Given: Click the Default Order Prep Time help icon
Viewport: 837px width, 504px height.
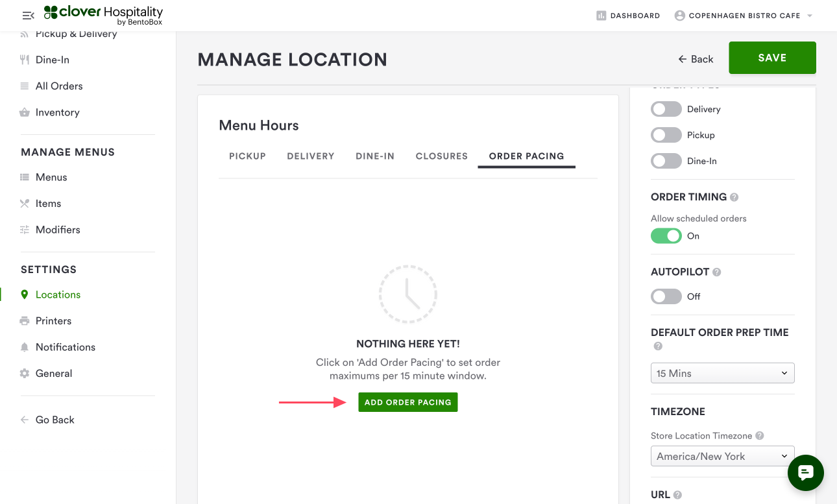Looking at the screenshot, I should (x=658, y=346).
